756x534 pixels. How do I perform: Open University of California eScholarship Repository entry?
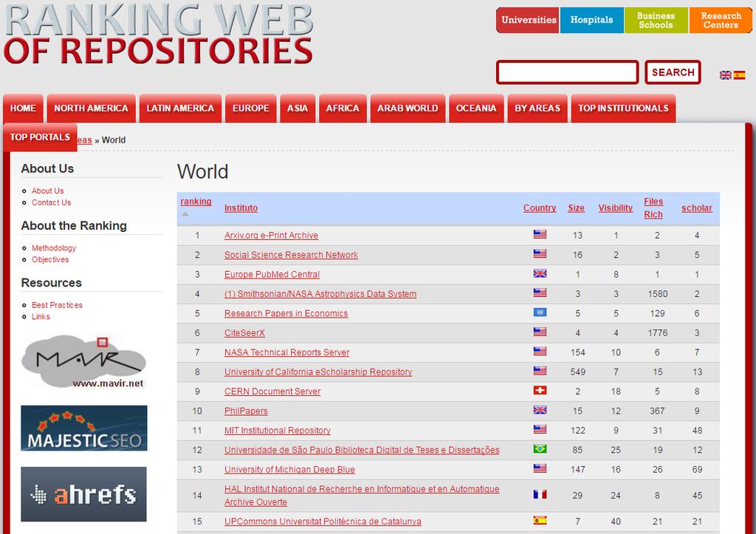(x=318, y=372)
